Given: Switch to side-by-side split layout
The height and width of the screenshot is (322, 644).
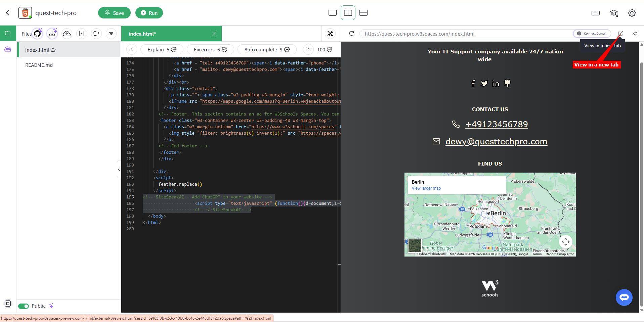Looking at the screenshot, I should 348,13.
